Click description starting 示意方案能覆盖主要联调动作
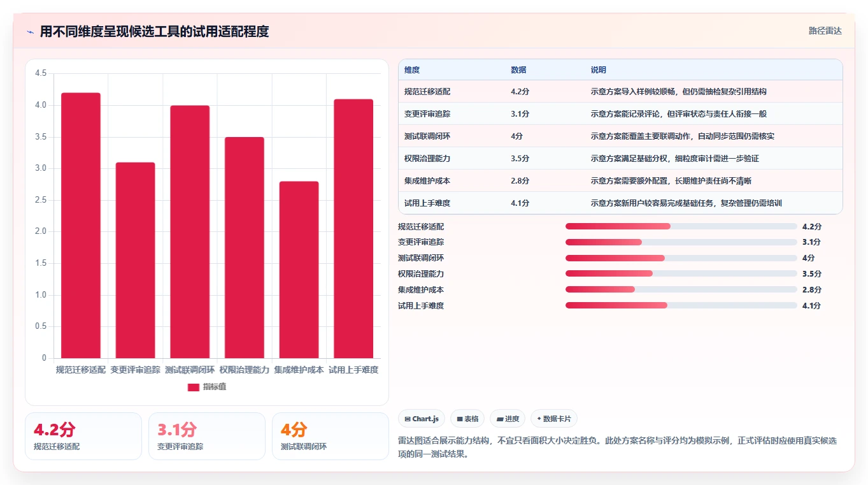The height and width of the screenshot is (485, 868). click(683, 136)
